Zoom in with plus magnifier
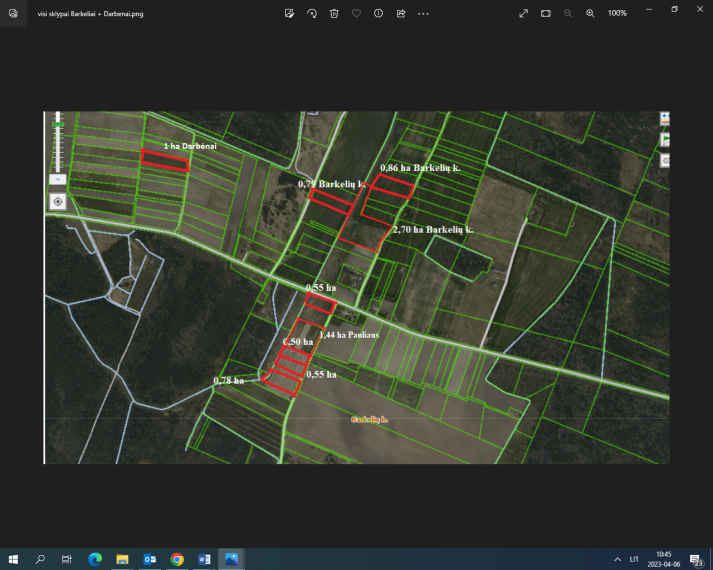 point(590,14)
